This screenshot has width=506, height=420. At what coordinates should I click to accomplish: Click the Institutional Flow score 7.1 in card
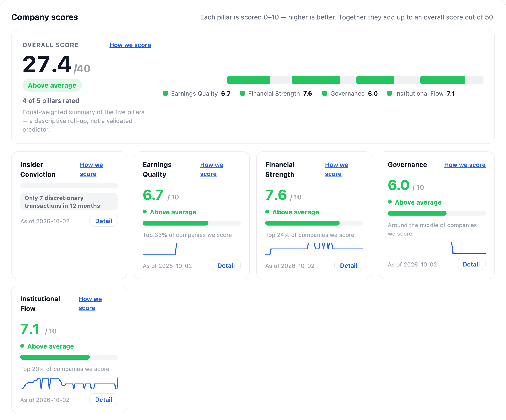point(30,329)
